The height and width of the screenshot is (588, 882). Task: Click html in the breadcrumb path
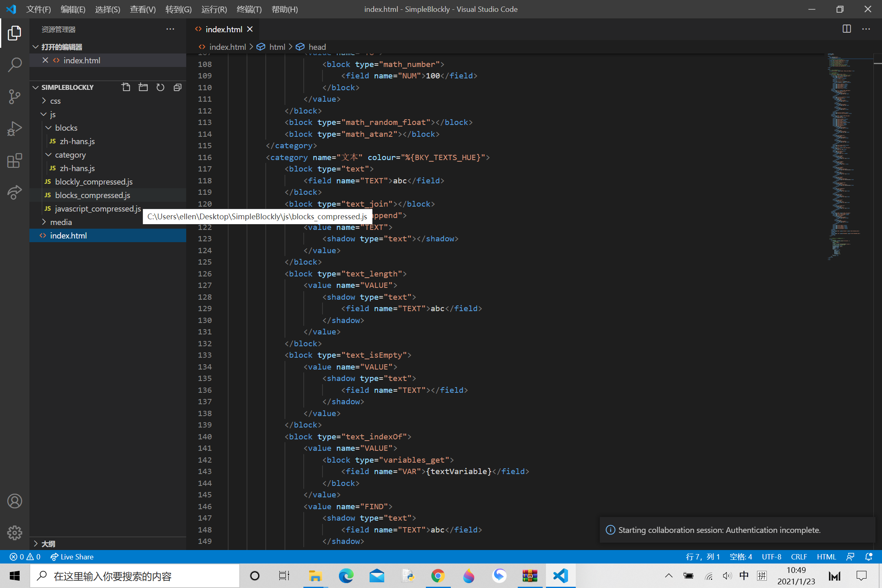(x=277, y=47)
